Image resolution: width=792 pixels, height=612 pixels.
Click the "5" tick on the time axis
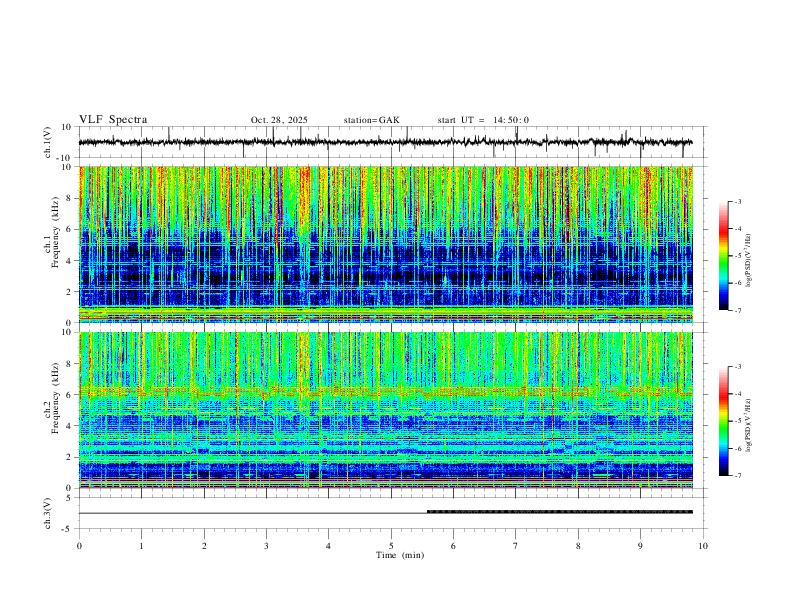click(391, 546)
